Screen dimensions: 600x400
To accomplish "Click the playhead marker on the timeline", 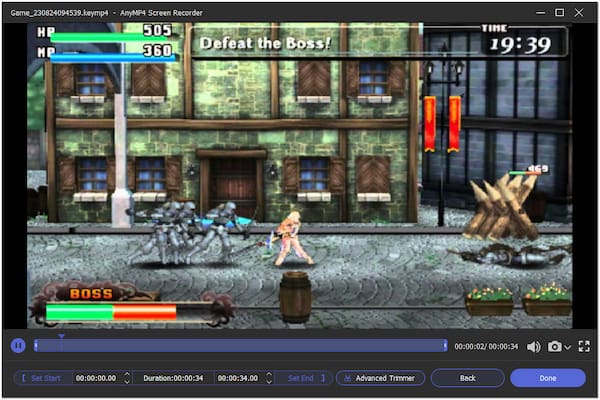I will click(x=61, y=337).
